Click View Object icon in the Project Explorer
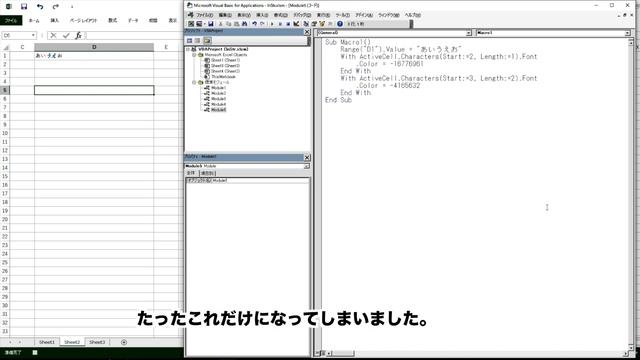640x360 pixels. [x=198, y=40]
